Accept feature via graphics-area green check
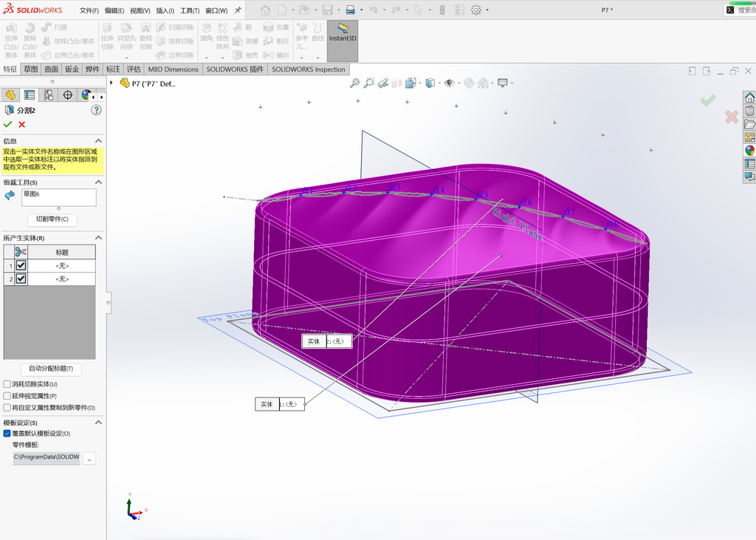This screenshot has height=540, width=756. (x=708, y=100)
